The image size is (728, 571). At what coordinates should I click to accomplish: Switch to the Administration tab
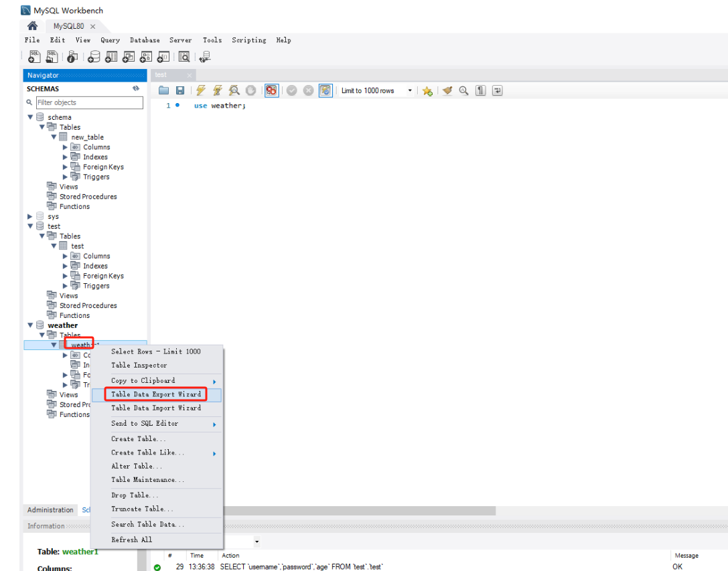(x=50, y=509)
